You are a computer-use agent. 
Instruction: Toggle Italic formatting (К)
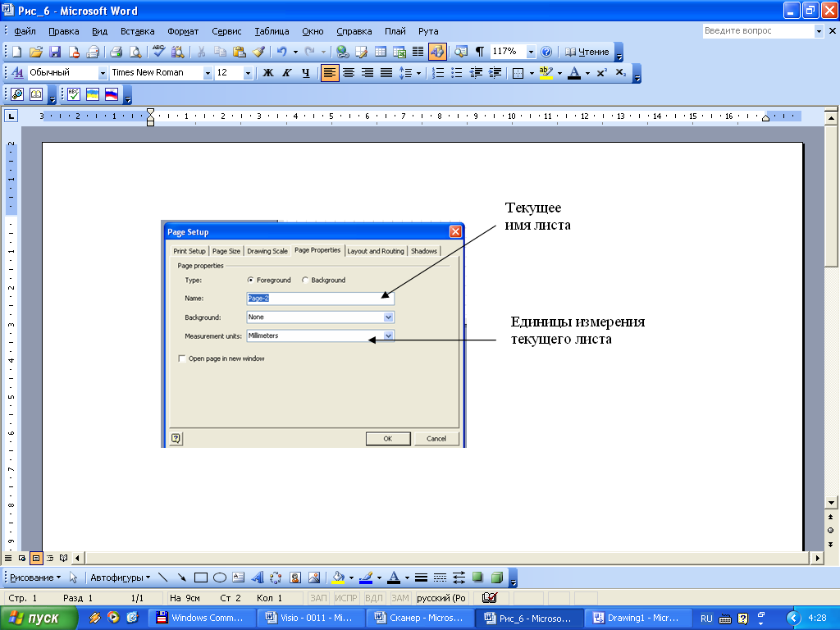coord(286,73)
